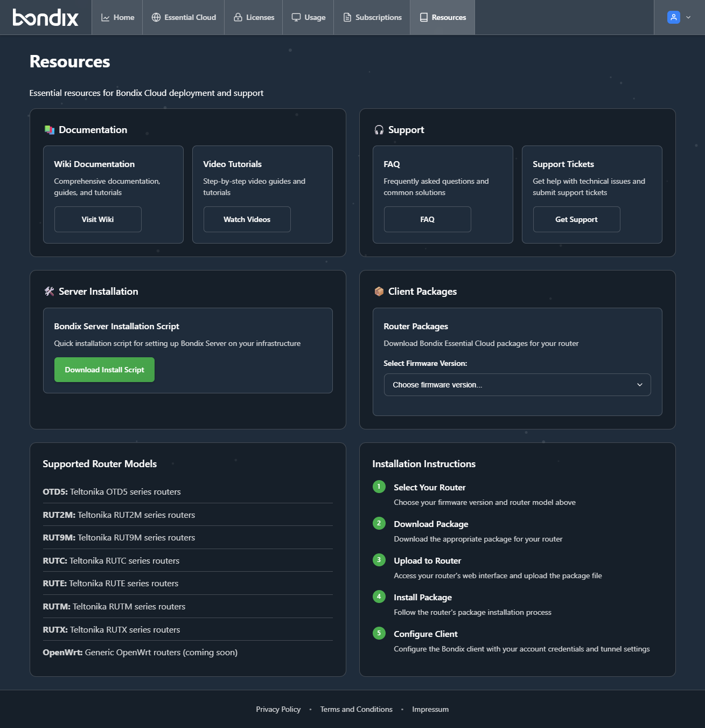Screen dimensions: 705x728
Task: Click the Visit Wiki button
Action: click(98, 219)
